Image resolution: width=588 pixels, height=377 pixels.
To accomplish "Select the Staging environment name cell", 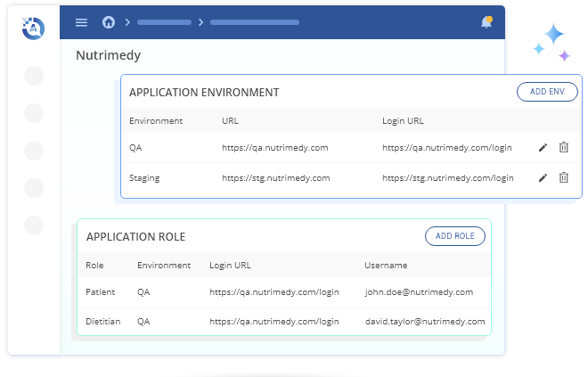I will [x=144, y=178].
